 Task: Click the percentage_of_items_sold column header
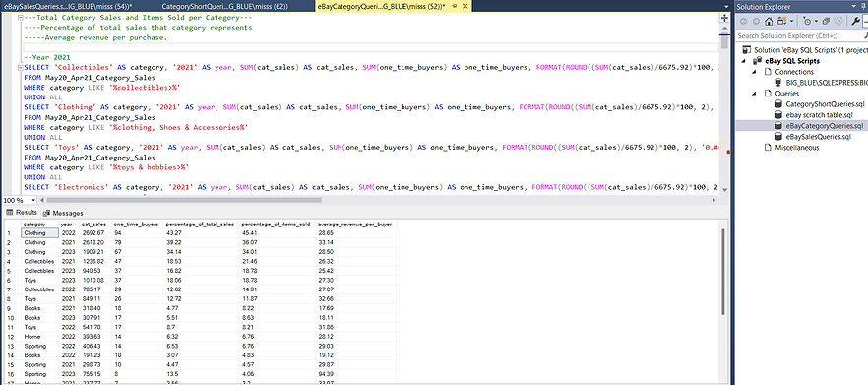[x=278, y=225]
